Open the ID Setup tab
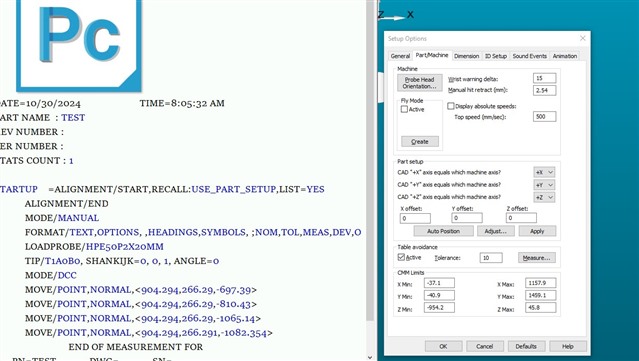 496,56
